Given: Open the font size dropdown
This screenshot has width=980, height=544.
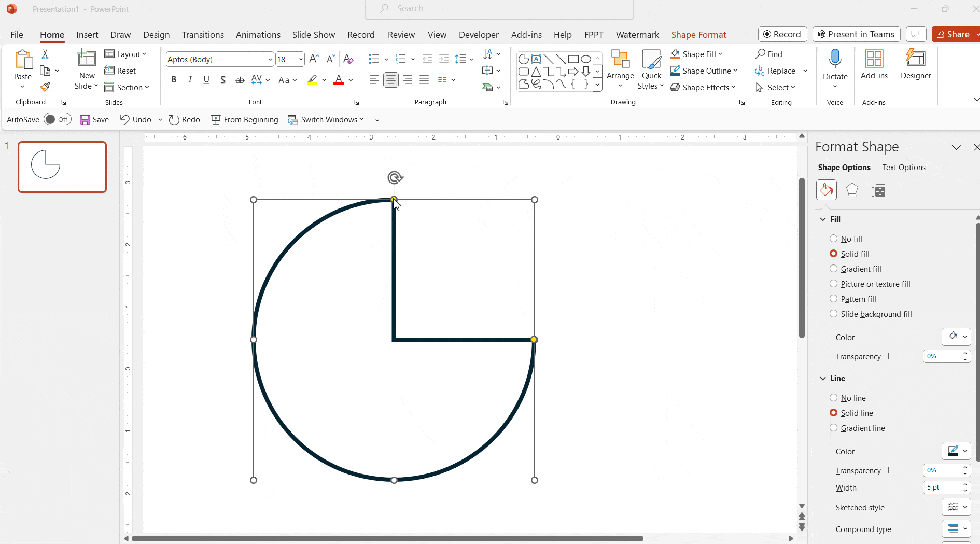Looking at the screenshot, I should 301,59.
